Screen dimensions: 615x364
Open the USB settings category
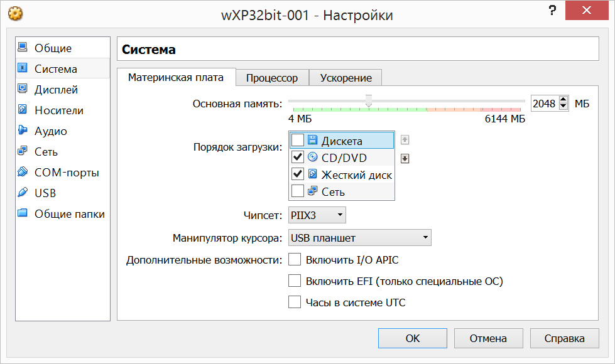coord(63,193)
